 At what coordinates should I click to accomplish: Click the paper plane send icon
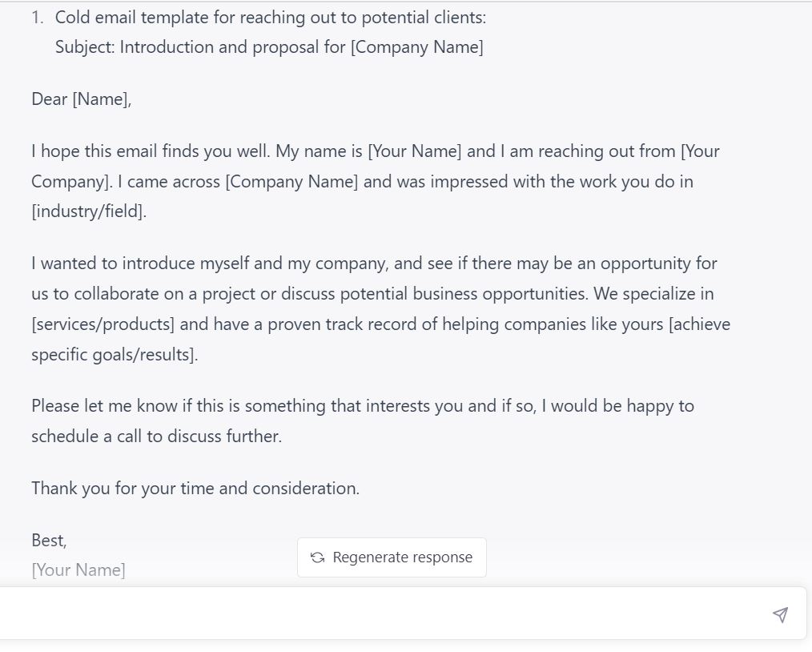click(780, 614)
